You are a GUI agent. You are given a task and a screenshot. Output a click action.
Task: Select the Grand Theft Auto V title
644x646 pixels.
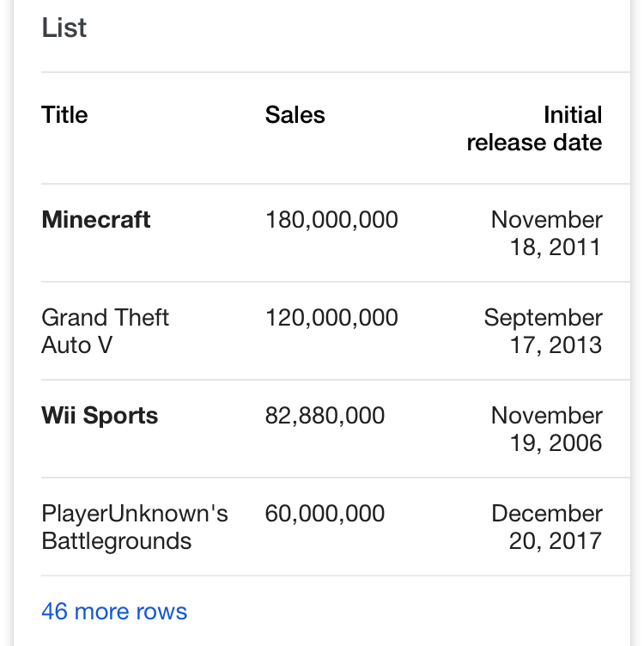click(x=105, y=332)
